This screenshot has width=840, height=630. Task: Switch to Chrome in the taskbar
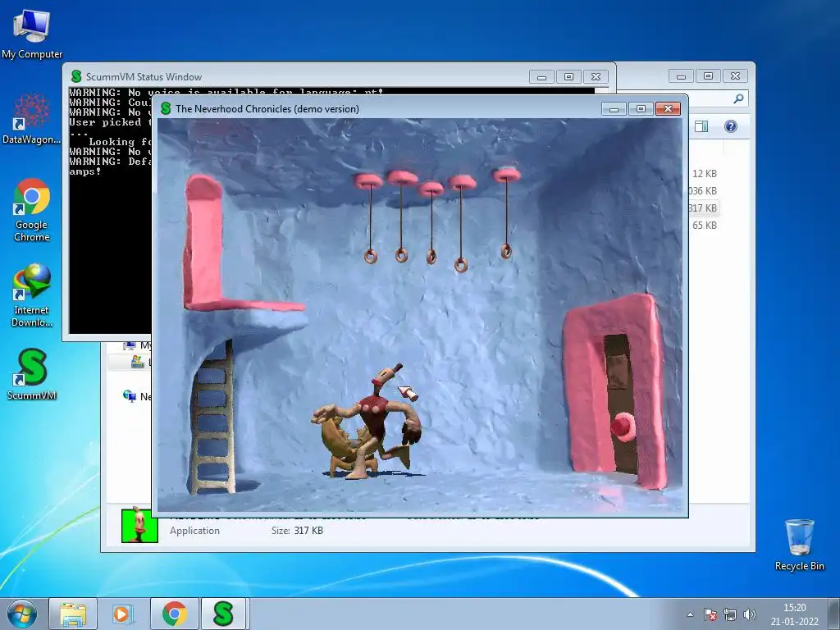tap(175, 614)
